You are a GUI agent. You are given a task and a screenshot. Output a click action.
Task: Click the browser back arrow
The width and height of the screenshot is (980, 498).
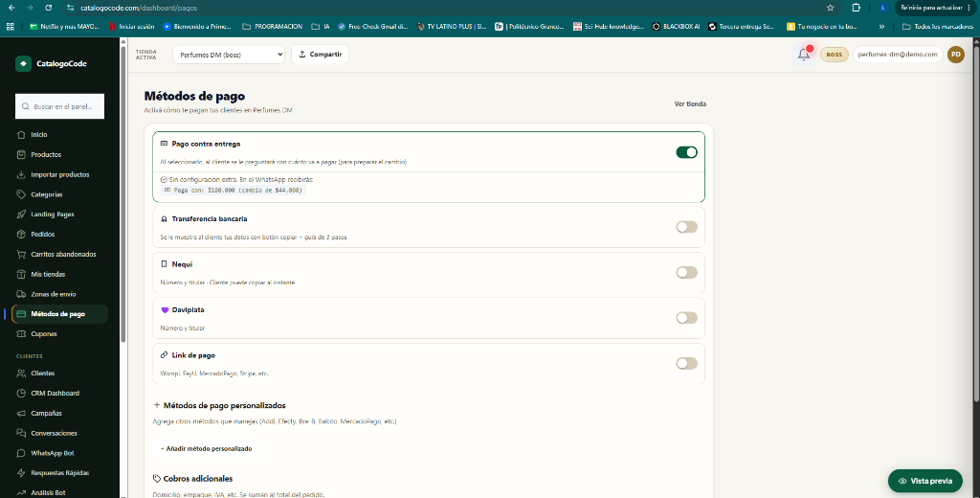click(11, 8)
